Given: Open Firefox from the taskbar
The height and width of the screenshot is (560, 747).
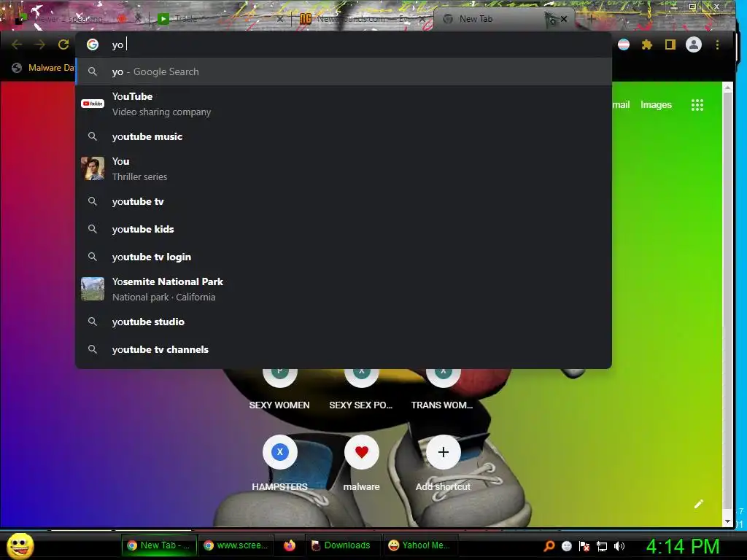Looking at the screenshot, I should [x=289, y=545].
